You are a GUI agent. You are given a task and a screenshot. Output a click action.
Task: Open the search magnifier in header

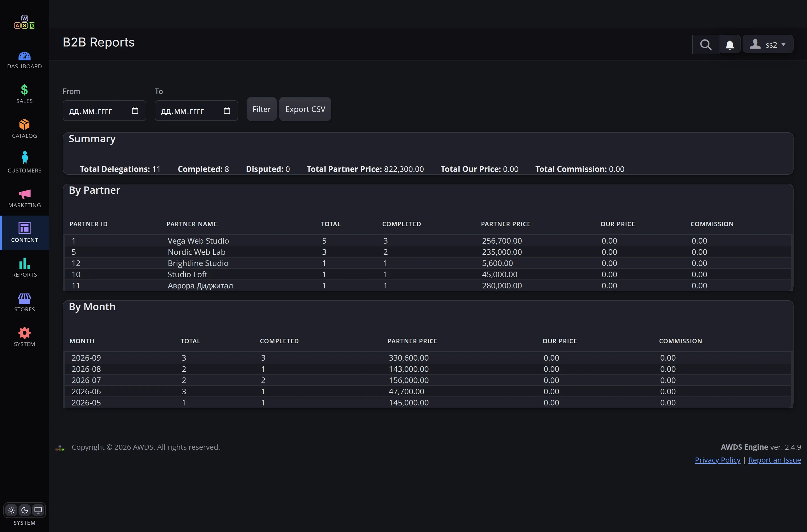(706, 45)
